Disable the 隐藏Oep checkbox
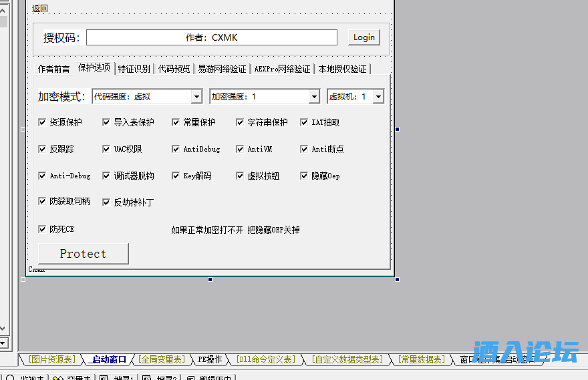The width and height of the screenshot is (588, 380). coord(304,176)
